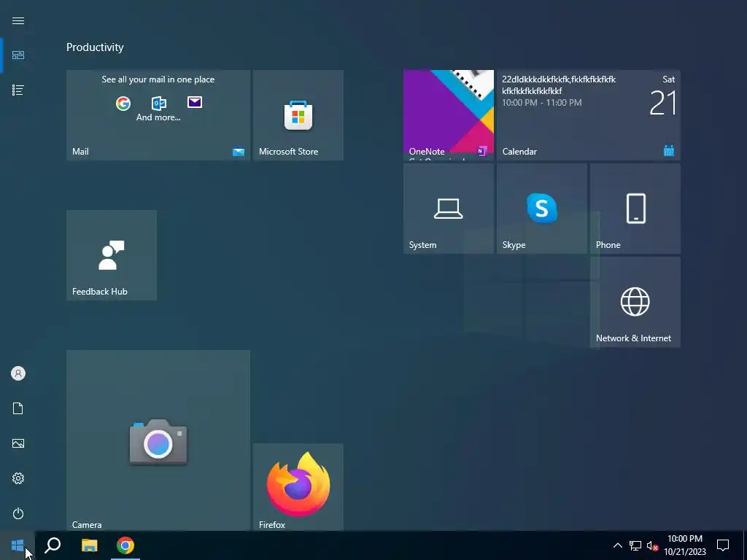Launch the Skype tile
747x560 pixels.
click(542, 209)
